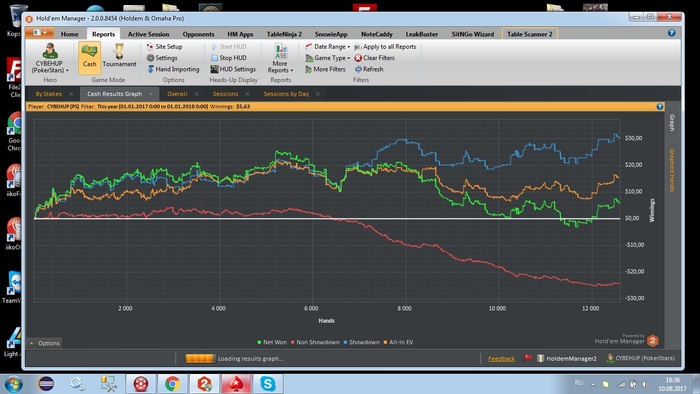Close the Sessions report tab

point(247,94)
